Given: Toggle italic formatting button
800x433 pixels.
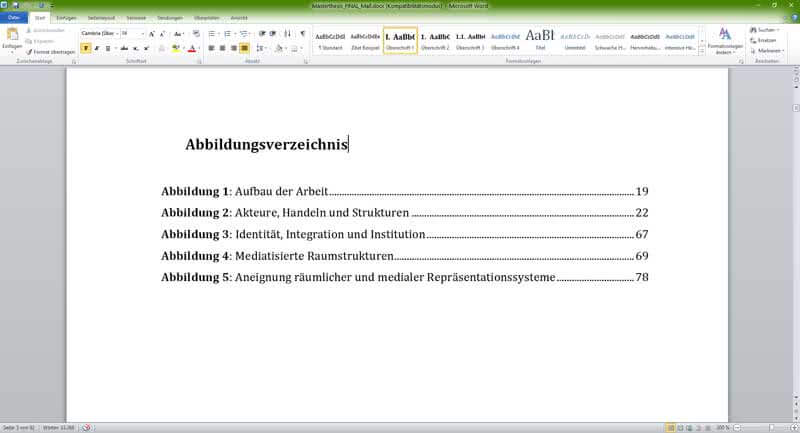Looking at the screenshot, I should 97,48.
